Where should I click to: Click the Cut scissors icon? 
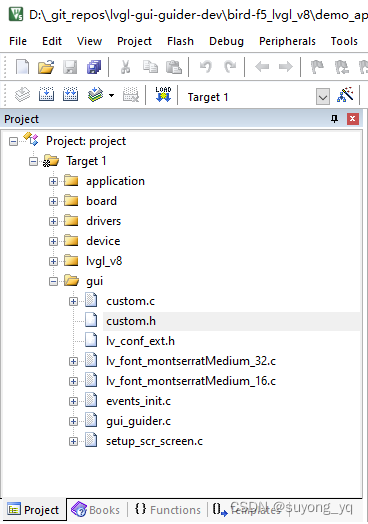pos(125,67)
